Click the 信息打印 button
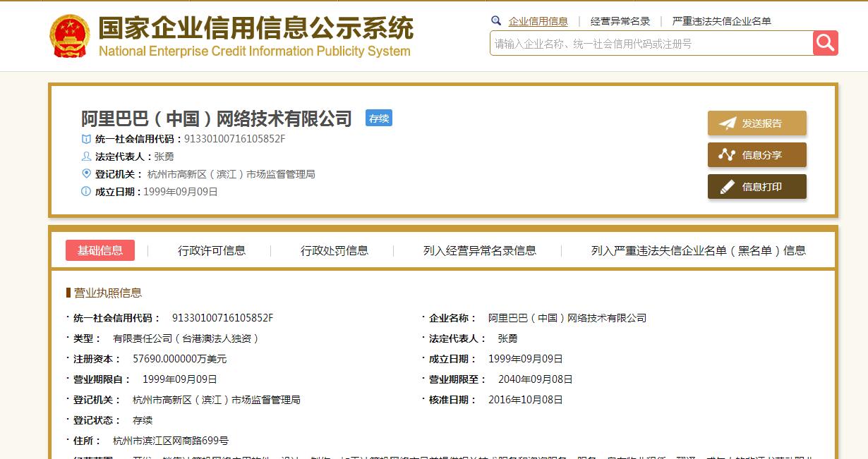The width and height of the screenshot is (868, 459). [757, 187]
